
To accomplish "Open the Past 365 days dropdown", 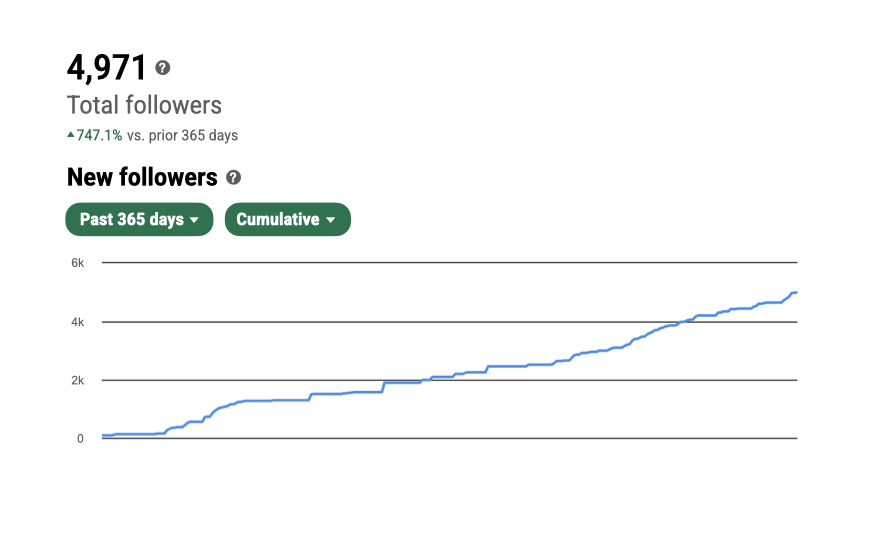I will (x=139, y=219).
